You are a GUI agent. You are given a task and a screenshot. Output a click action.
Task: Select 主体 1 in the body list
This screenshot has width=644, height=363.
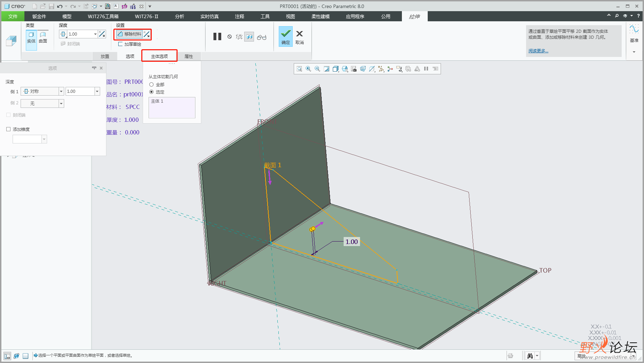point(157,101)
